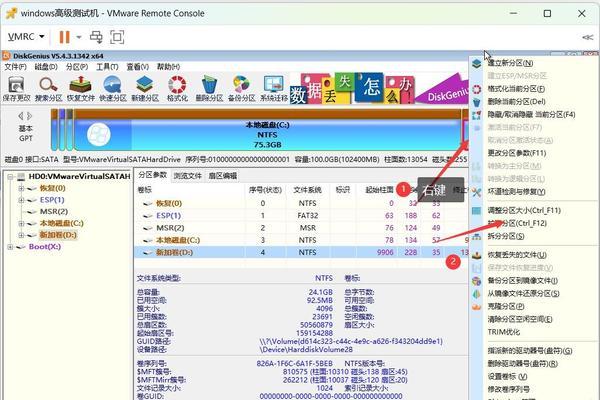Select MSR(2) item in the disk tree
This screenshot has width=600, height=400.
[54, 212]
